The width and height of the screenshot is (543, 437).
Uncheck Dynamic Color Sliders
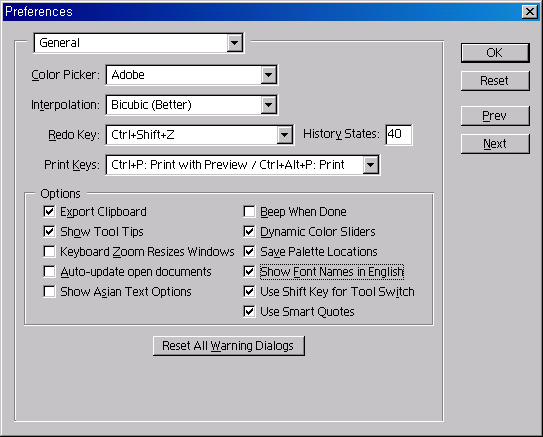coord(249,231)
